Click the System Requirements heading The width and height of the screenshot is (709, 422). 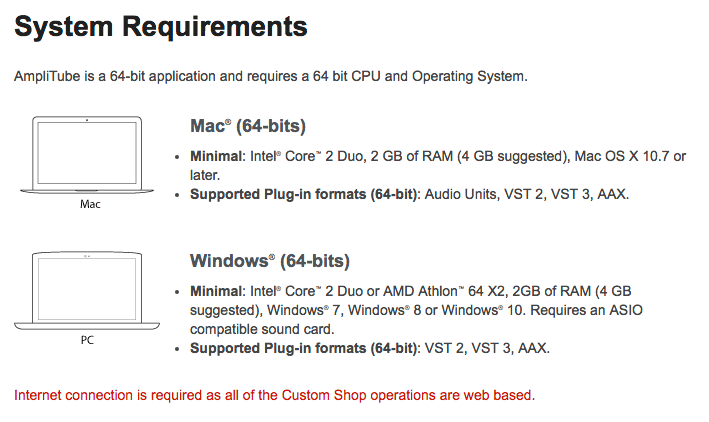point(161,26)
